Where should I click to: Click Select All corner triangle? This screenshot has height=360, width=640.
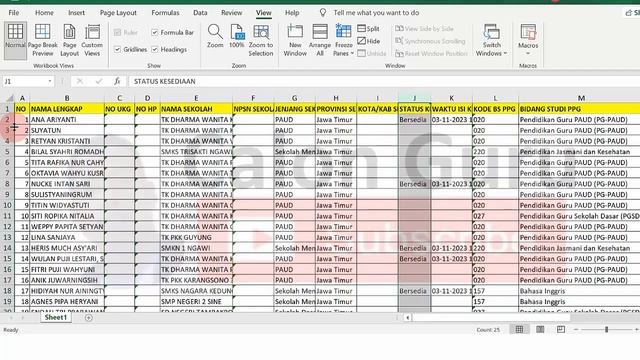9,98
